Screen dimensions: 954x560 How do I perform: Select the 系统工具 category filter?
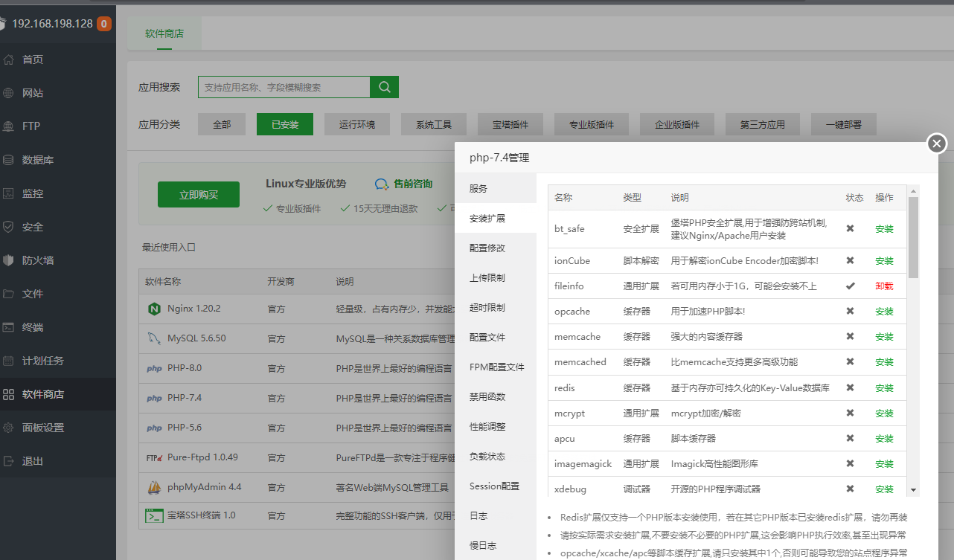click(434, 124)
